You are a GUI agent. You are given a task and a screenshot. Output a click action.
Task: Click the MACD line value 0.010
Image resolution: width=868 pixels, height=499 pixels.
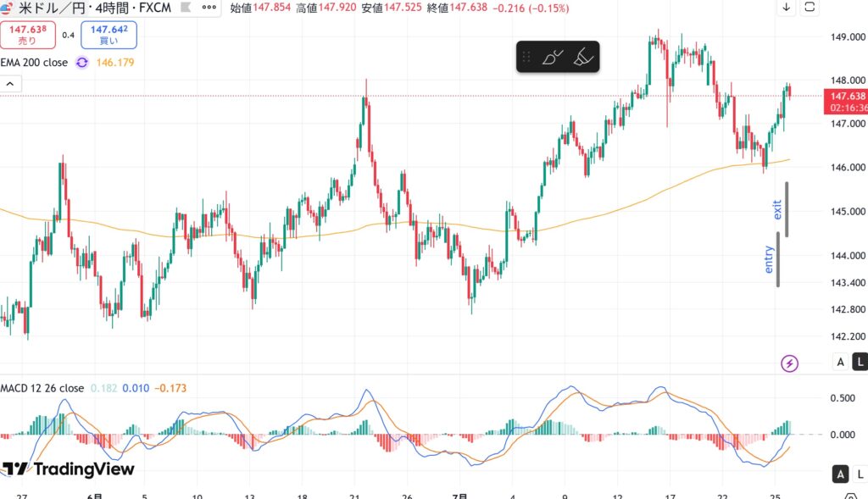tap(136, 388)
